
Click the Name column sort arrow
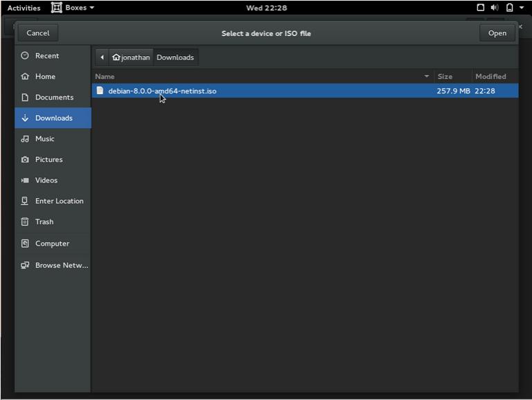click(427, 76)
